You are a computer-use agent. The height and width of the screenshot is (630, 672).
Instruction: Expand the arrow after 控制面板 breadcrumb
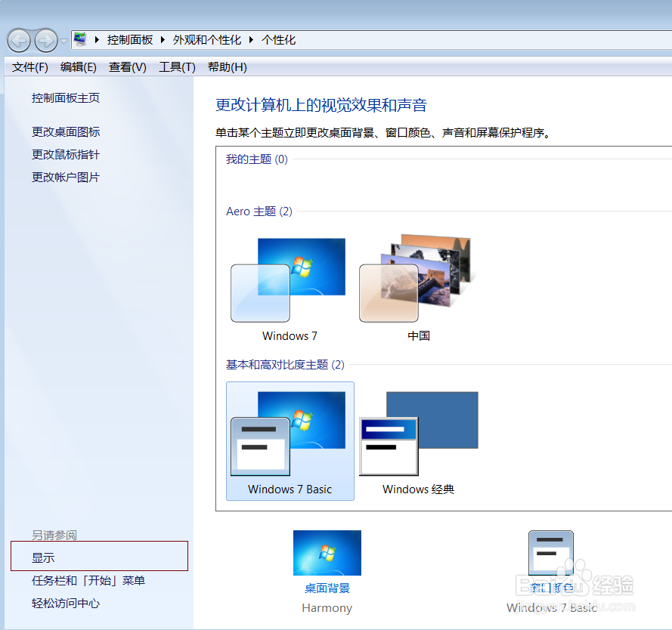(x=163, y=40)
